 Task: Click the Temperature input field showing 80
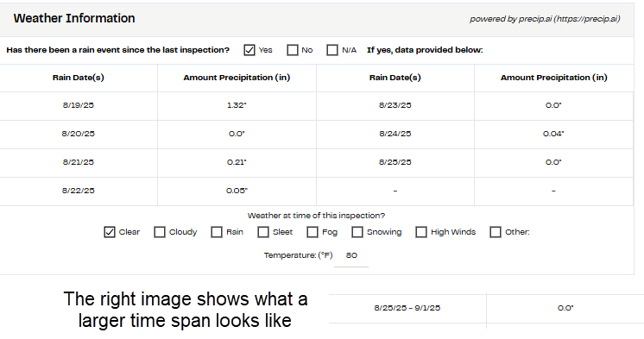pos(351,256)
